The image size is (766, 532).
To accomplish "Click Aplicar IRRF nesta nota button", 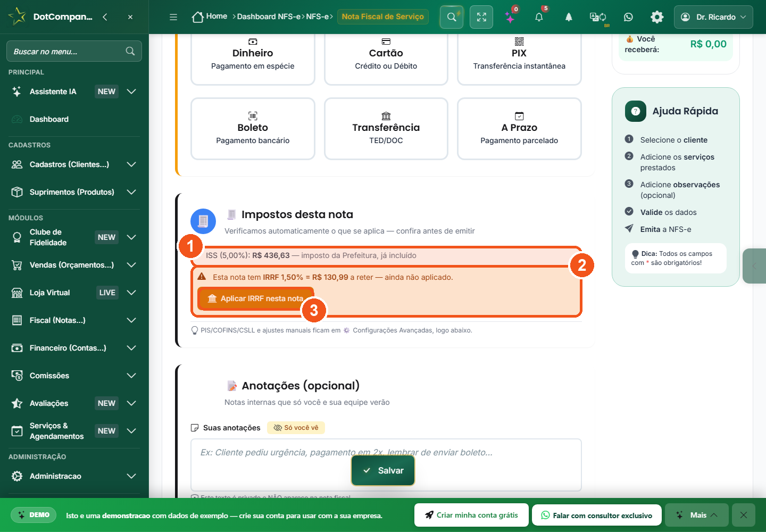I will tap(256, 298).
